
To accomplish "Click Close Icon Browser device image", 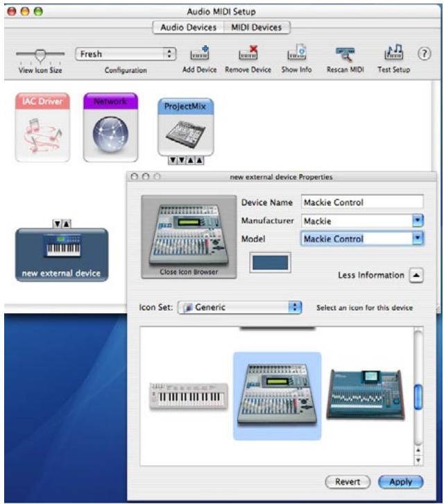I will pos(189,237).
